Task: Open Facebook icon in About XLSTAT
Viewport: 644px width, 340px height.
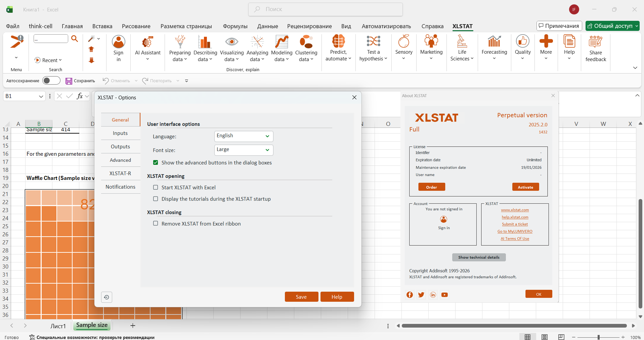Action: point(410,295)
